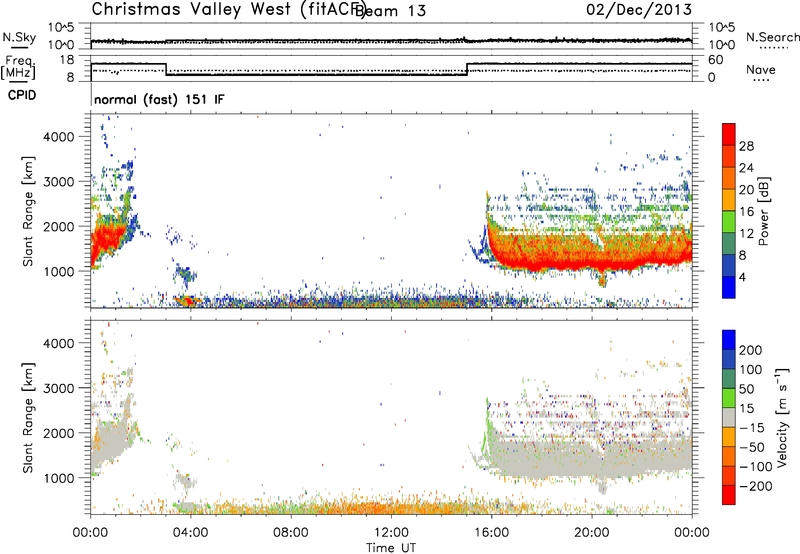800x554 pixels.
Task: Click the "normal (fast) 151 IF" text
Action: point(159,99)
